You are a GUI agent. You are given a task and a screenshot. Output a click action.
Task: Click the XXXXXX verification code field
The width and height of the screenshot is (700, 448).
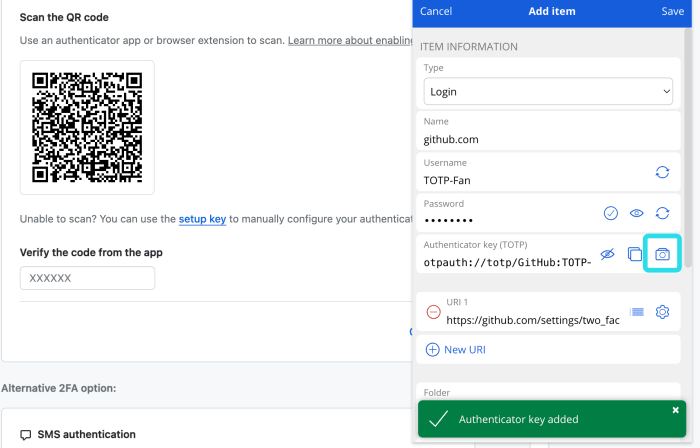point(87,277)
